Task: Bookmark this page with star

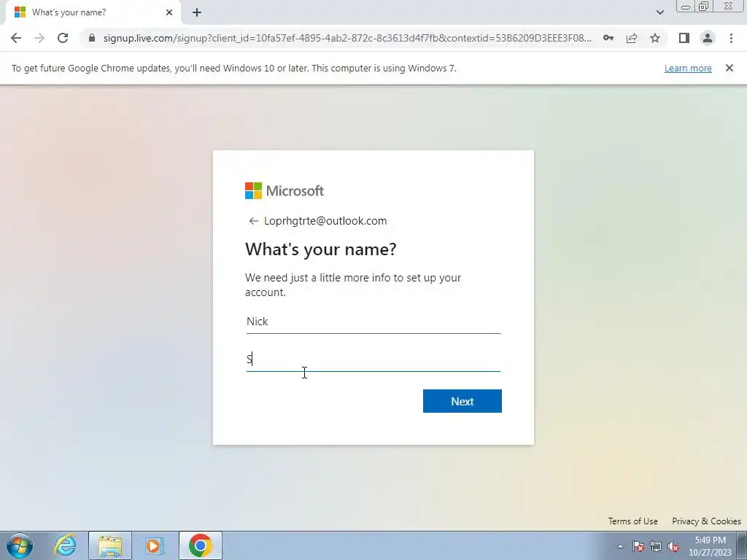Action: (x=655, y=38)
